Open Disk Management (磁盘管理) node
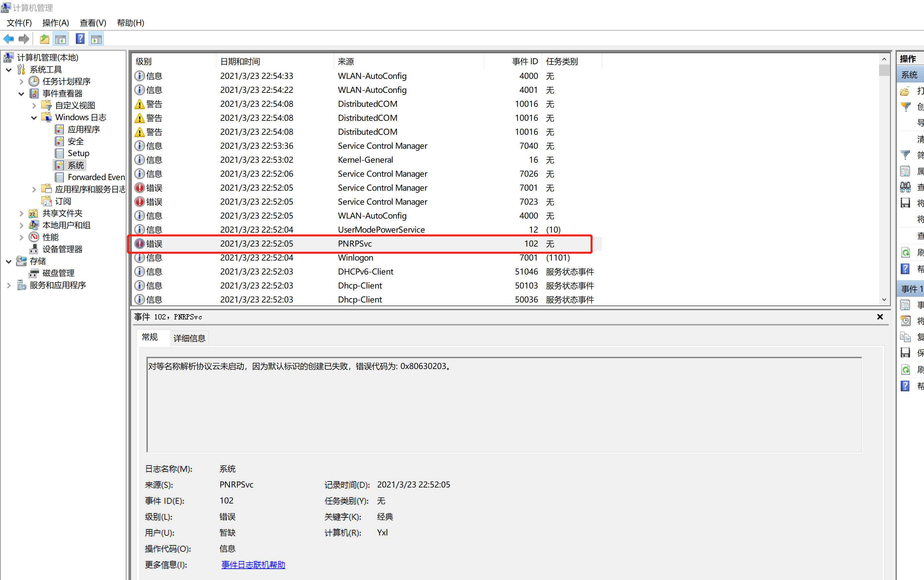Viewport: 924px width, 580px height. point(58,273)
